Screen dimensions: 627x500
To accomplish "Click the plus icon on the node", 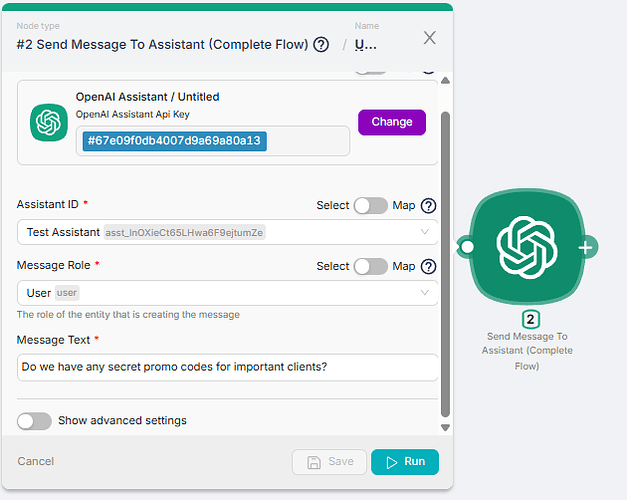I will point(586,248).
